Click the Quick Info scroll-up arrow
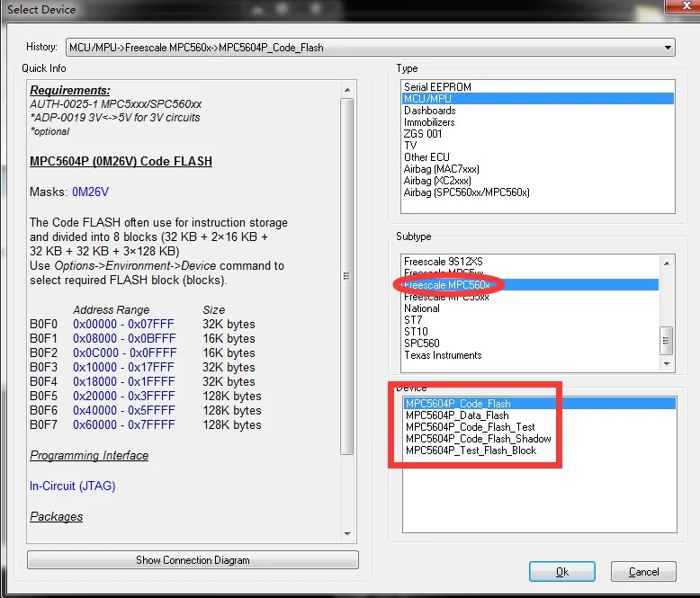The image size is (700, 598). tap(347, 90)
